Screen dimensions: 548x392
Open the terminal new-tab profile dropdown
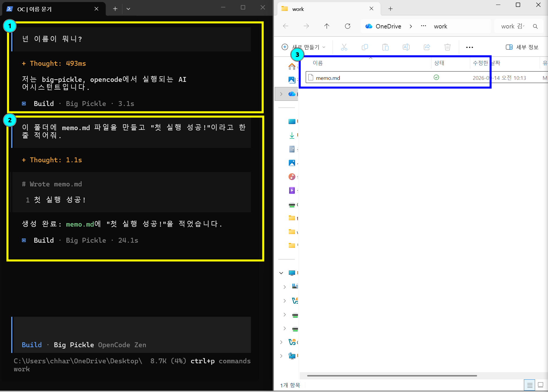point(128,9)
